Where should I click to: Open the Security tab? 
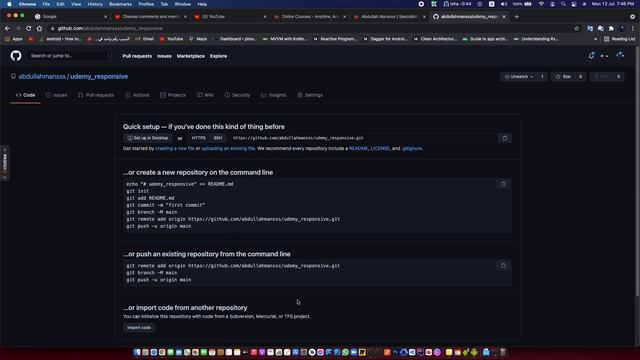click(x=237, y=95)
